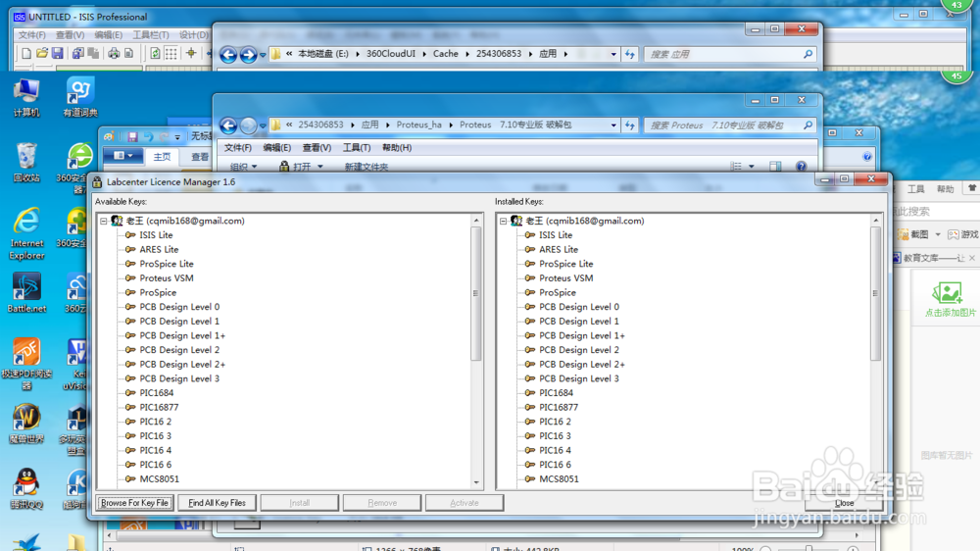
Task: Open 魔兽世界 desktop icon
Action: [x=26, y=423]
